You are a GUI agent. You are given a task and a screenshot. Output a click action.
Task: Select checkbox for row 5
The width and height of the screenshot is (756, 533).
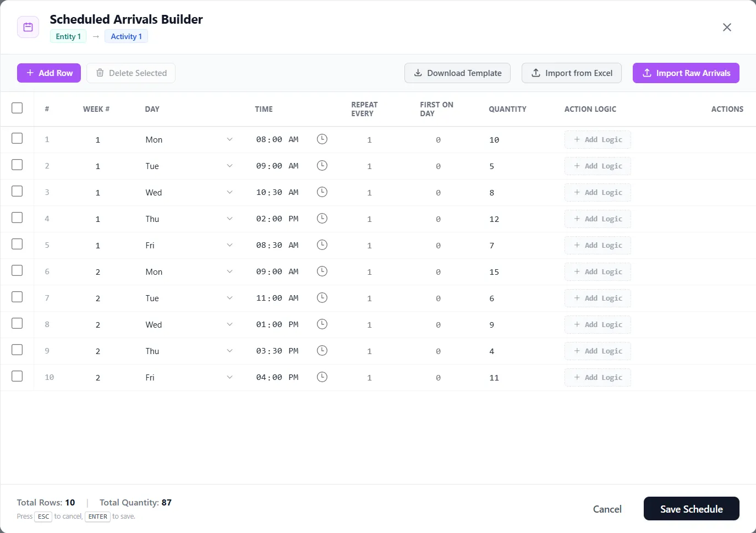[17, 244]
